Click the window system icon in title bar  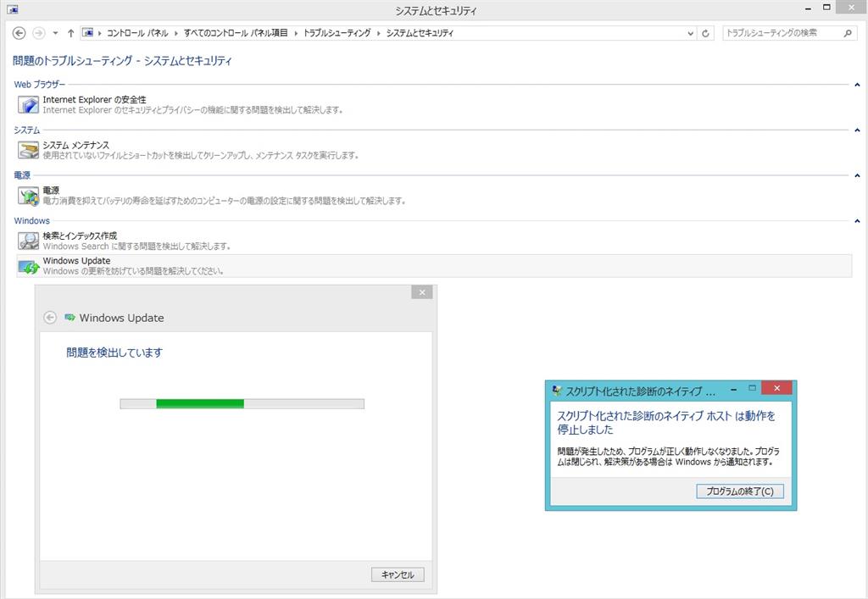[12, 9]
